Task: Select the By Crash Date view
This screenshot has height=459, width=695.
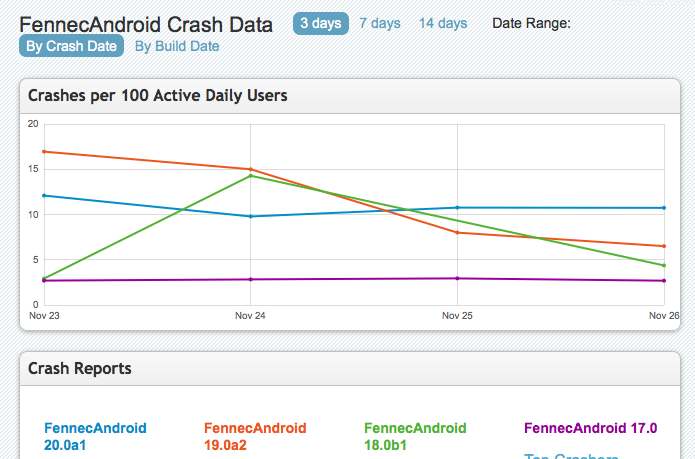Action: click(72, 46)
